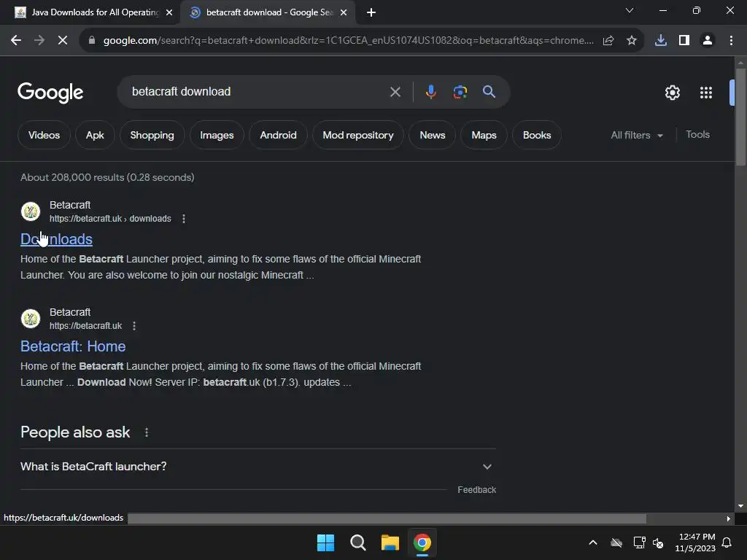747x560 pixels.
Task: Open File Explorer from taskbar
Action: point(390,542)
